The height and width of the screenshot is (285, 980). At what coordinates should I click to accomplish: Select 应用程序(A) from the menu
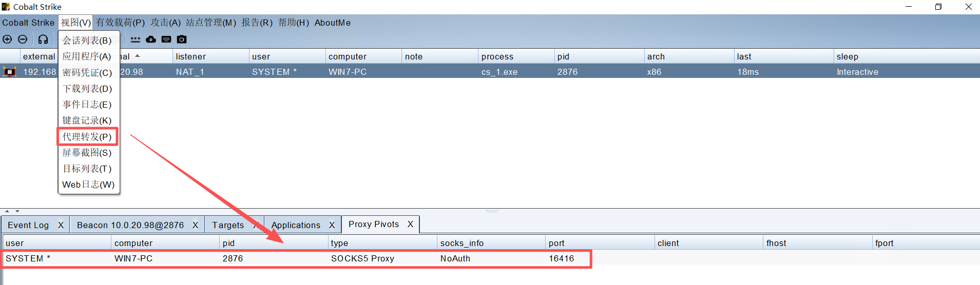tap(88, 56)
